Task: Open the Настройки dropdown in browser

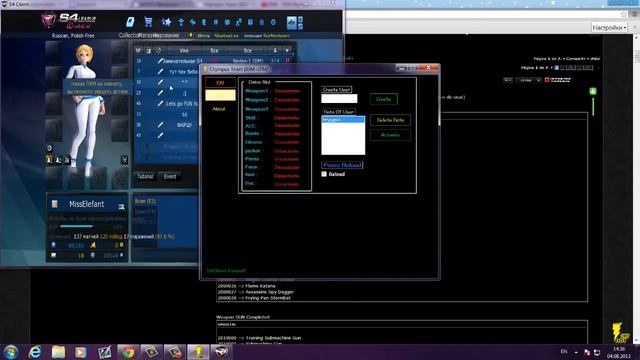Action: tap(609, 27)
